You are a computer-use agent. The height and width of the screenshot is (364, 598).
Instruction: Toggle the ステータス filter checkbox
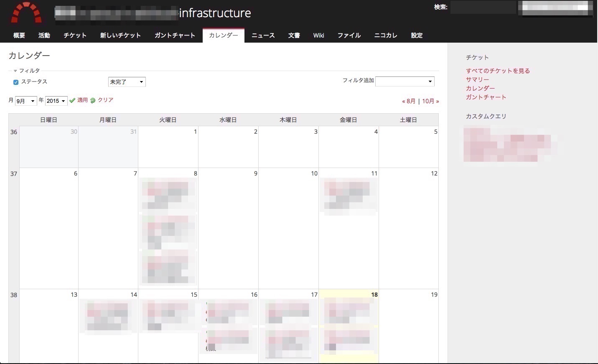click(x=16, y=82)
